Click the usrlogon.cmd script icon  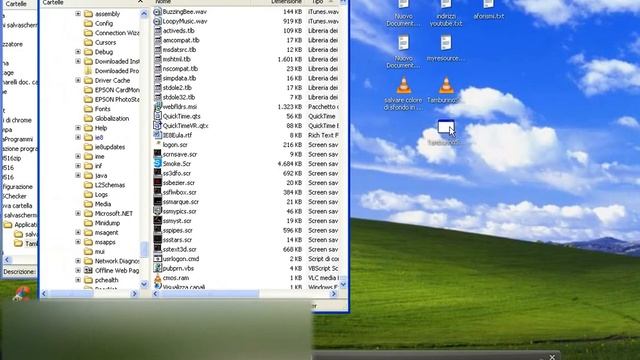click(x=158, y=259)
